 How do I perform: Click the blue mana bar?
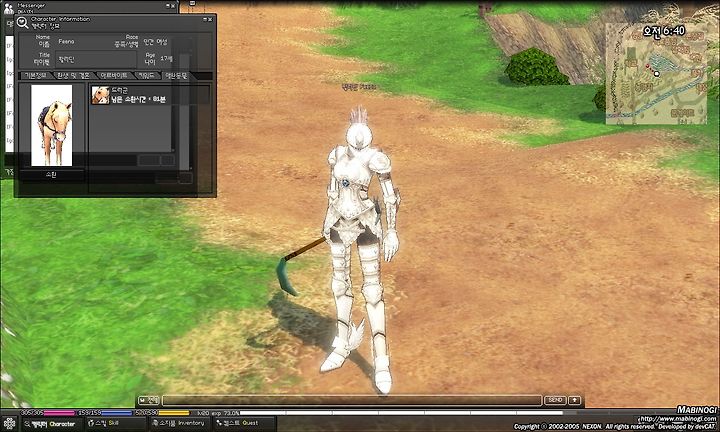[x=117, y=413]
